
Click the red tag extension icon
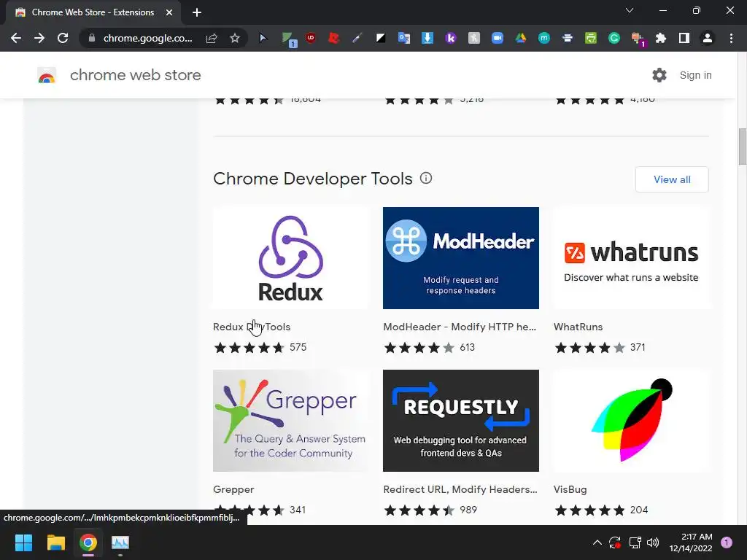(x=334, y=38)
